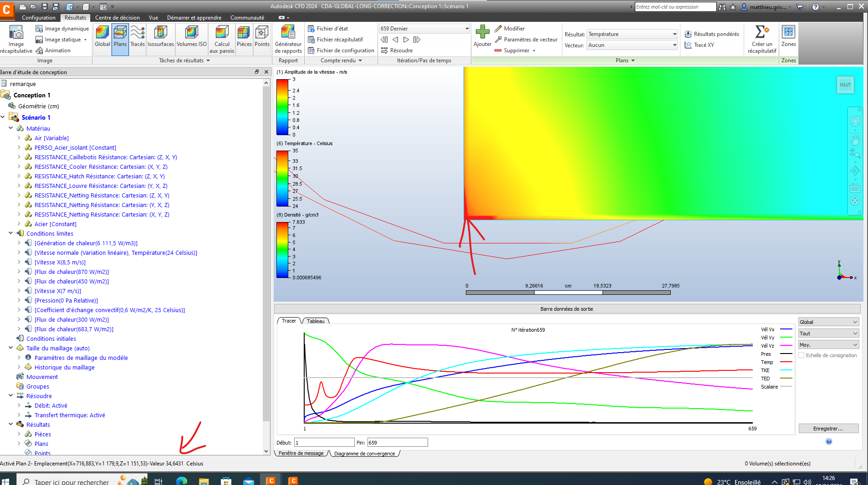Select the Global results task
This screenshot has height=485, width=868.
point(102,36)
